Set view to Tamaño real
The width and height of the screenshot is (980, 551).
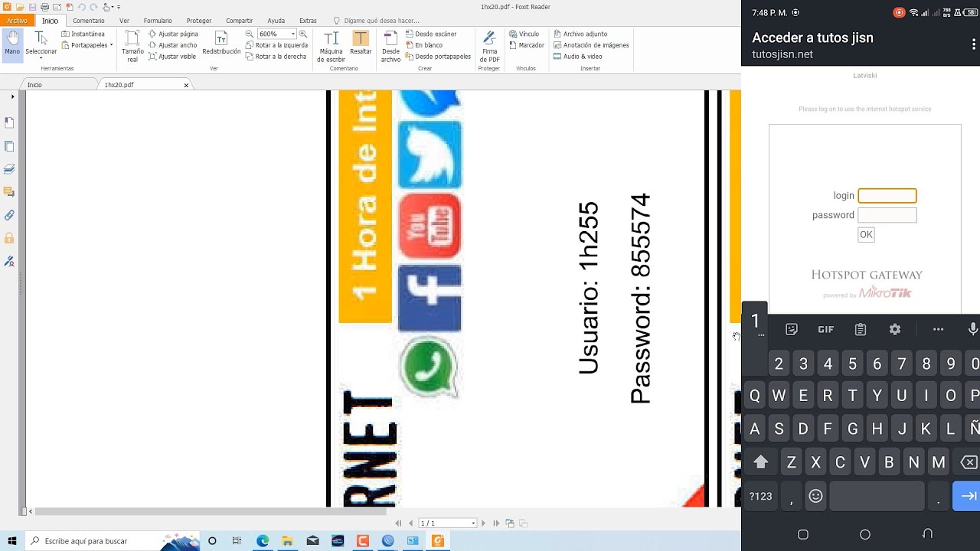pyautogui.click(x=132, y=47)
